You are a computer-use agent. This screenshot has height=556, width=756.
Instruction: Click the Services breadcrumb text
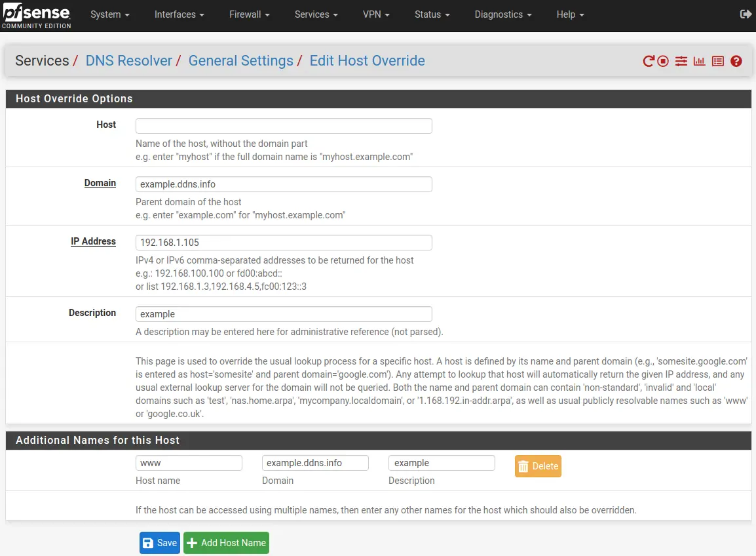point(42,61)
